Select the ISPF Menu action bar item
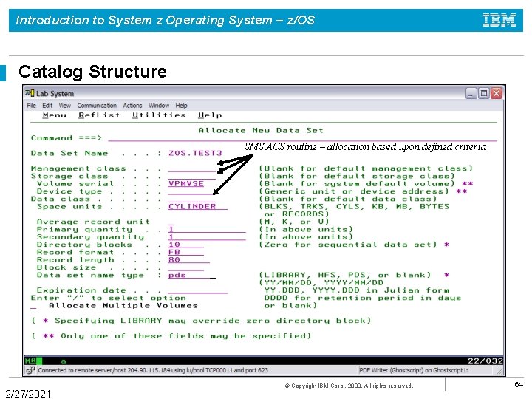 tap(54, 115)
